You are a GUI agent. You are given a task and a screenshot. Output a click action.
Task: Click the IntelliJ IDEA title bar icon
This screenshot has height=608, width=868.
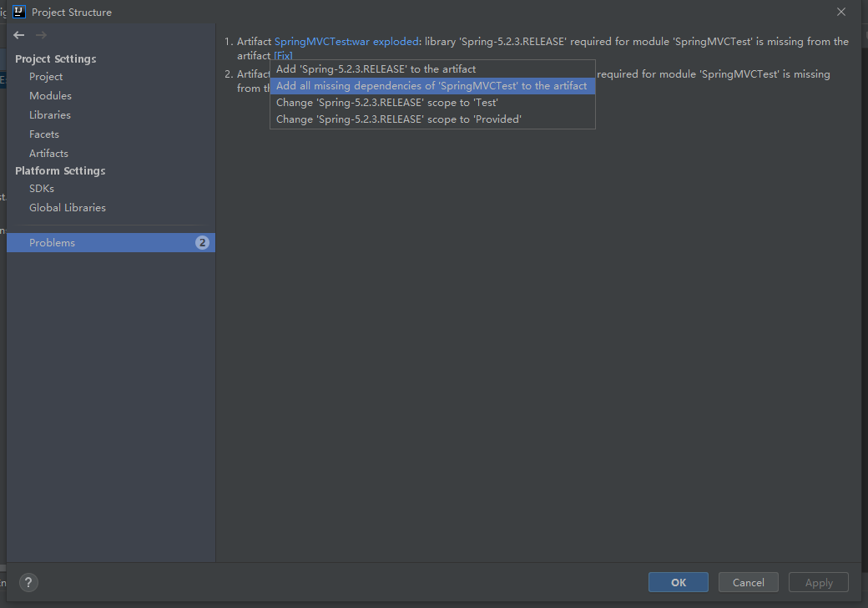tap(19, 12)
